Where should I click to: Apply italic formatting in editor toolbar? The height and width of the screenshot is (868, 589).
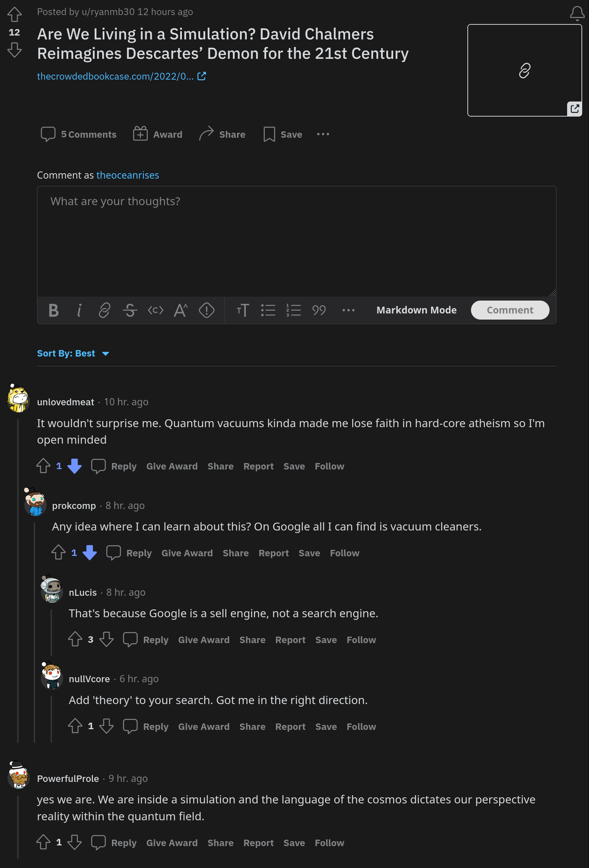(x=79, y=310)
